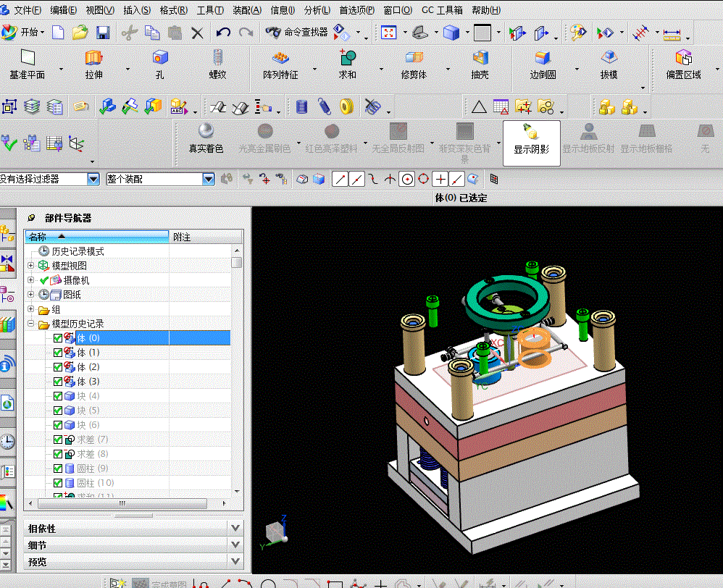Viewport: 723px width, 588px height.
Task: Open the 整个装配 scope dropdown
Action: click(x=209, y=179)
